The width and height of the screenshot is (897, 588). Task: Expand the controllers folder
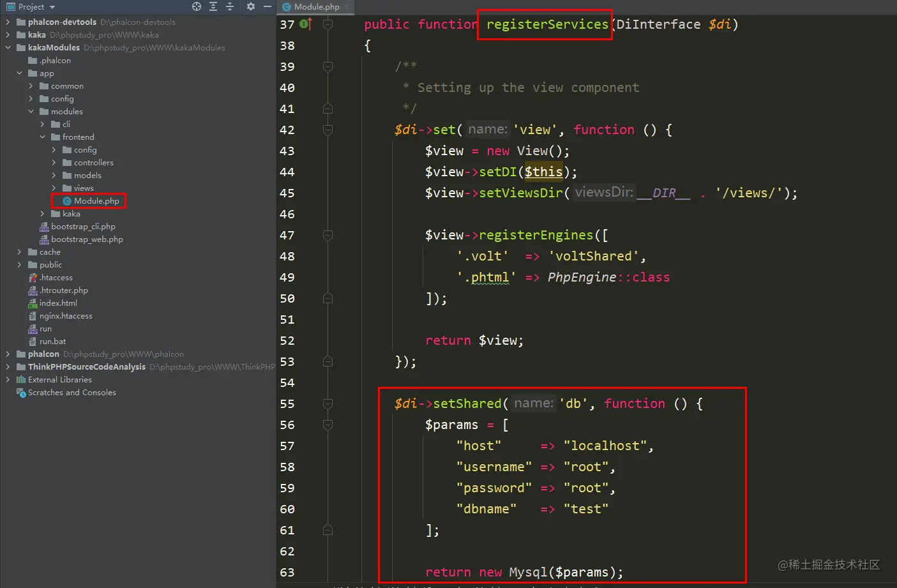click(x=54, y=162)
